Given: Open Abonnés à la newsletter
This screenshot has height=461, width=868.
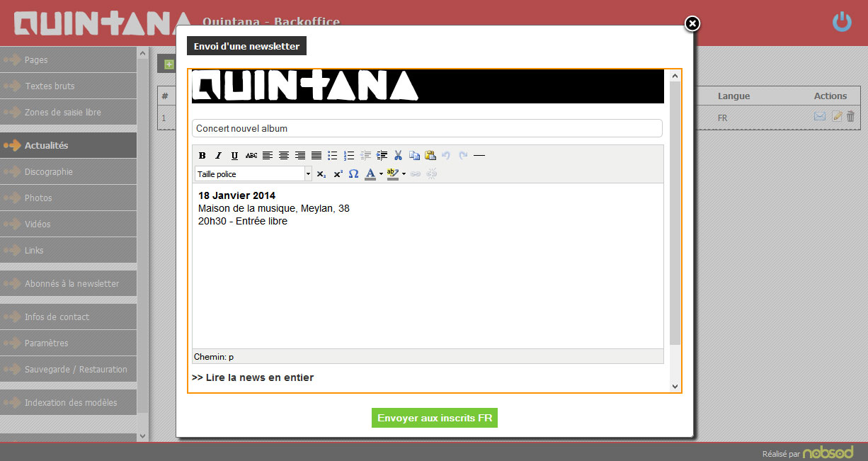Looking at the screenshot, I should pyautogui.click(x=68, y=283).
